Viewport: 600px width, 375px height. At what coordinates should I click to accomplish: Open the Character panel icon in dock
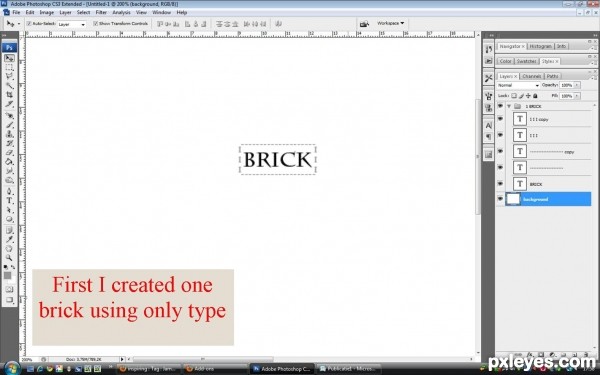[489, 126]
